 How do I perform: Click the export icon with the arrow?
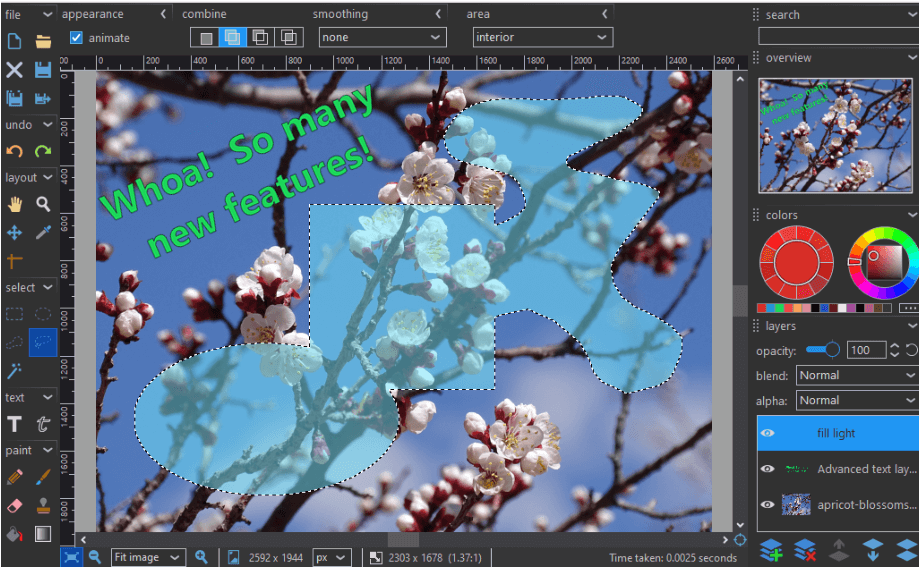coord(43,98)
